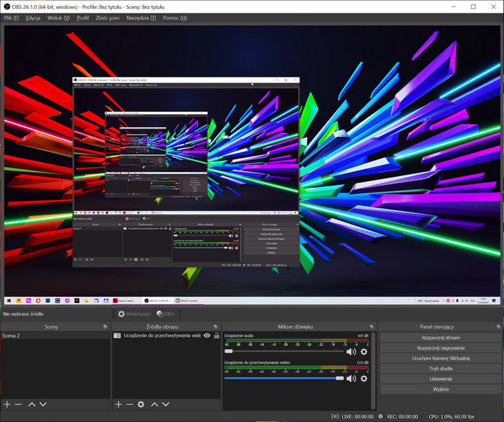Hide the capture device source with eye icon
The width and height of the screenshot is (504, 422).
click(x=207, y=335)
